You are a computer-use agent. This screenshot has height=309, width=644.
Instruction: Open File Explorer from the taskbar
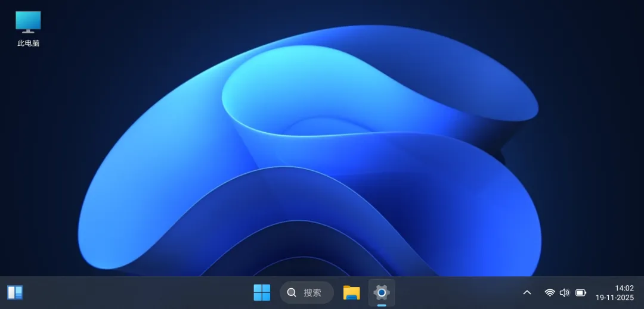click(x=352, y=292)
